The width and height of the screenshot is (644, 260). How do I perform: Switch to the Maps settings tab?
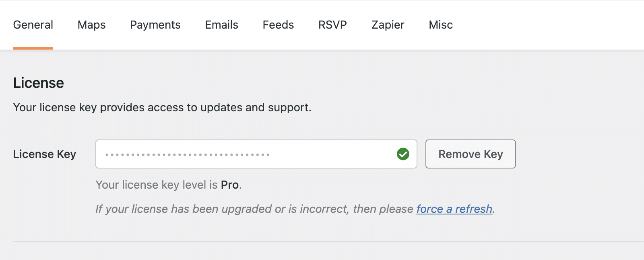(91, 25)
